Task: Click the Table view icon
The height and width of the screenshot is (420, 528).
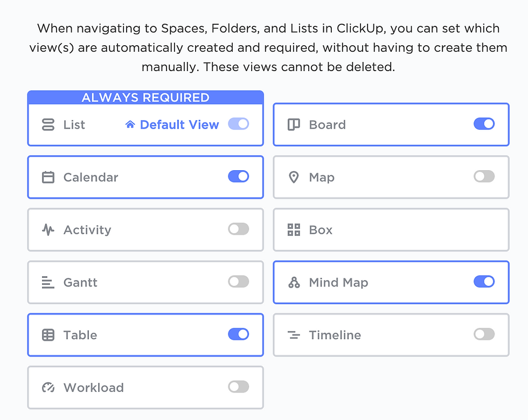Action: (x=48, y=335)
